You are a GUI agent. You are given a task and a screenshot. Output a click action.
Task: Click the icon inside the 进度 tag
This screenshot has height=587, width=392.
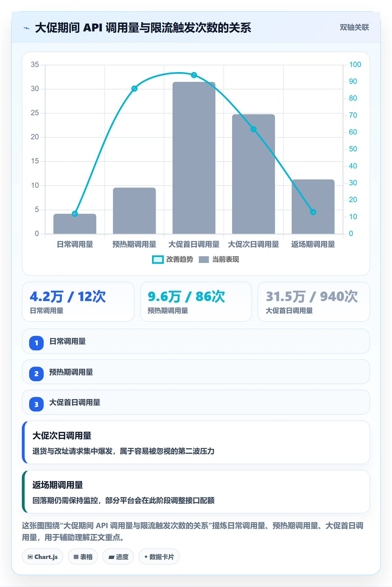coord(111,557)
